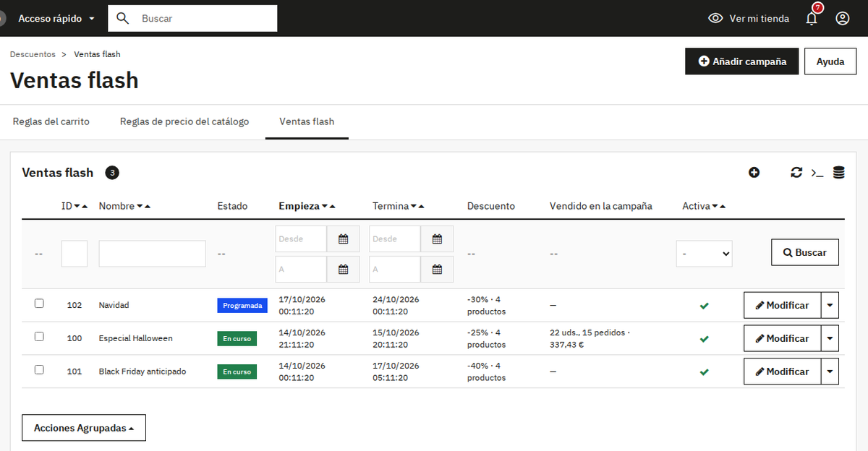Open calendar for Empieza A date
Image resolution: width=868 pixels, height=451 pixels.
click(344, 270)
